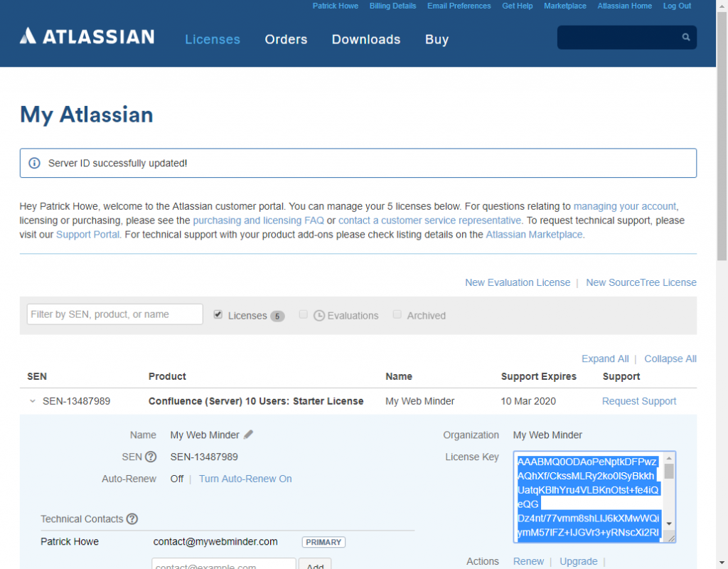Toggle the Evaluations checkbox
The width and height of the screenshot is (728, 569).
pos(303,314)
